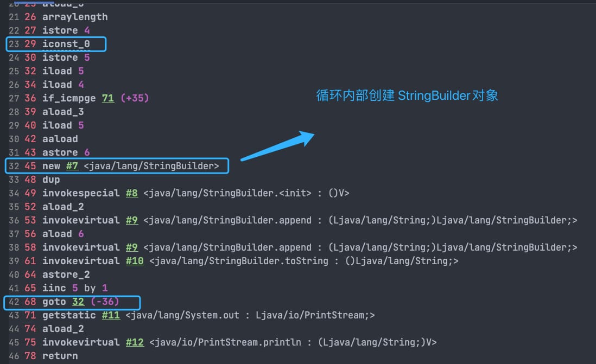Follow the #11 System.out reference
The image size is (596, 364).
pyautogui.click(x=111, y=315)
